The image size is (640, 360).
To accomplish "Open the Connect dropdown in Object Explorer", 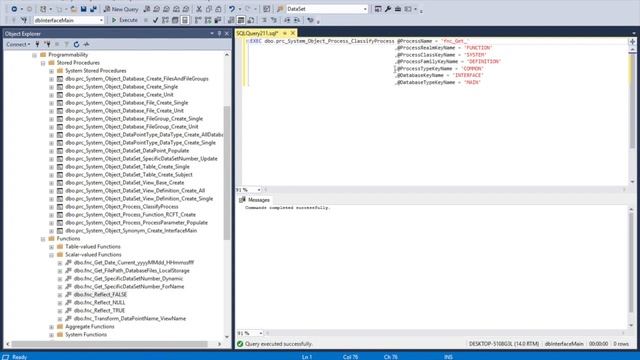I will 18,44.
